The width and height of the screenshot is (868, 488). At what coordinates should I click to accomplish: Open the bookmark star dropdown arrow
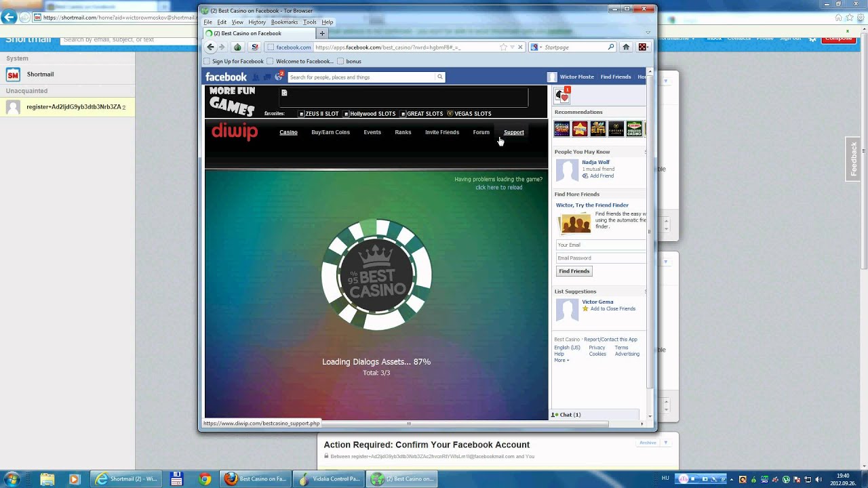click(512, 47)
